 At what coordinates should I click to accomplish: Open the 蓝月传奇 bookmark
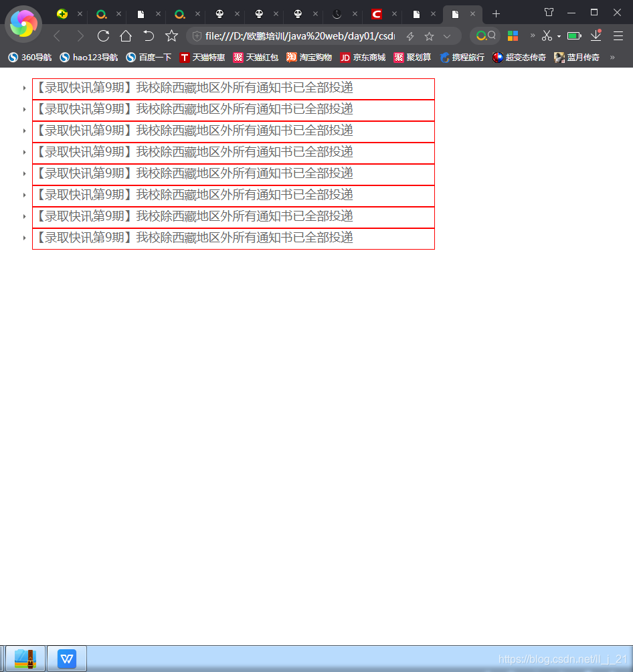[577, 58]
